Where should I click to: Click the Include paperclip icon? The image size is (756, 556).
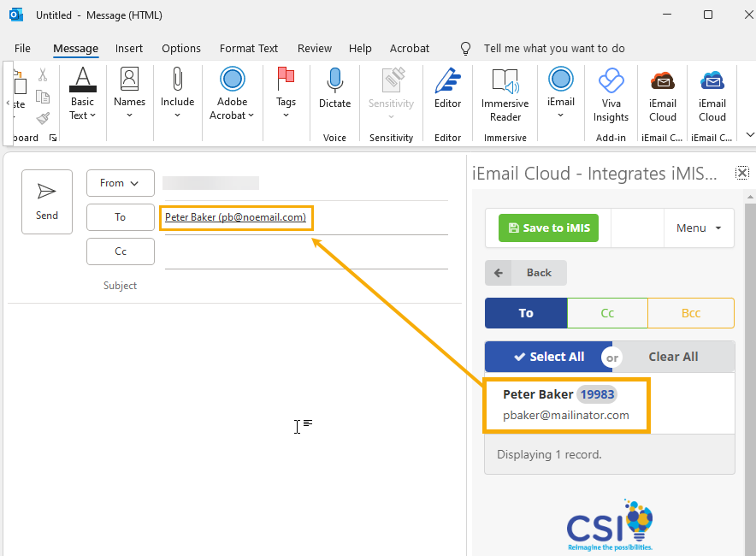pyautogui.click(x=177, y=94)
